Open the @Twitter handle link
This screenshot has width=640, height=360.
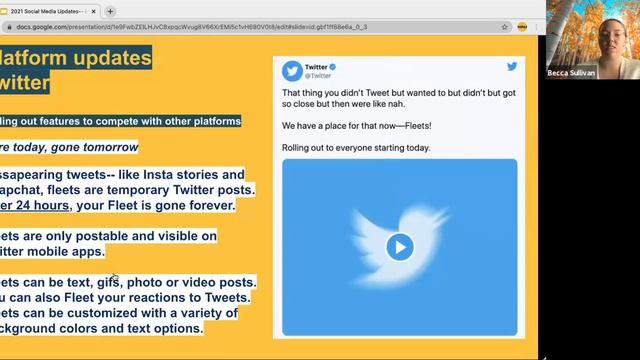(318, 76)
